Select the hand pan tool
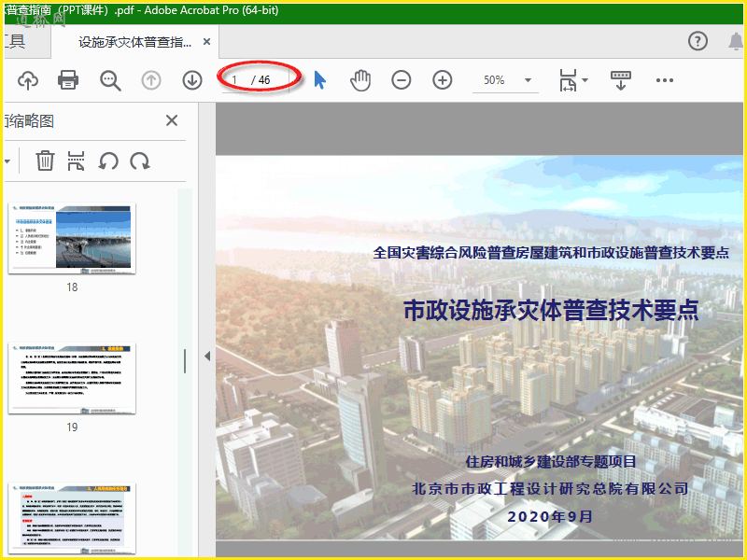The image size is (747, 560). tap(360, 80)
